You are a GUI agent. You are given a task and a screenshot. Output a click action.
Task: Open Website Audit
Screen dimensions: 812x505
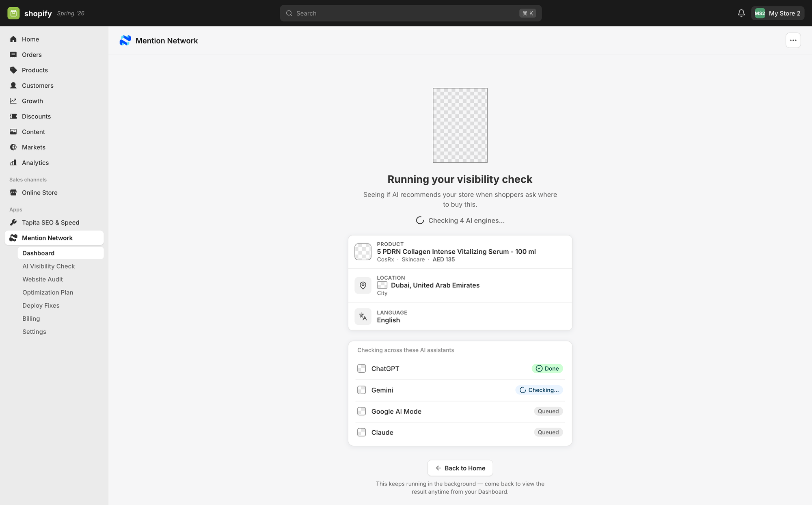[x=60, y=279]
